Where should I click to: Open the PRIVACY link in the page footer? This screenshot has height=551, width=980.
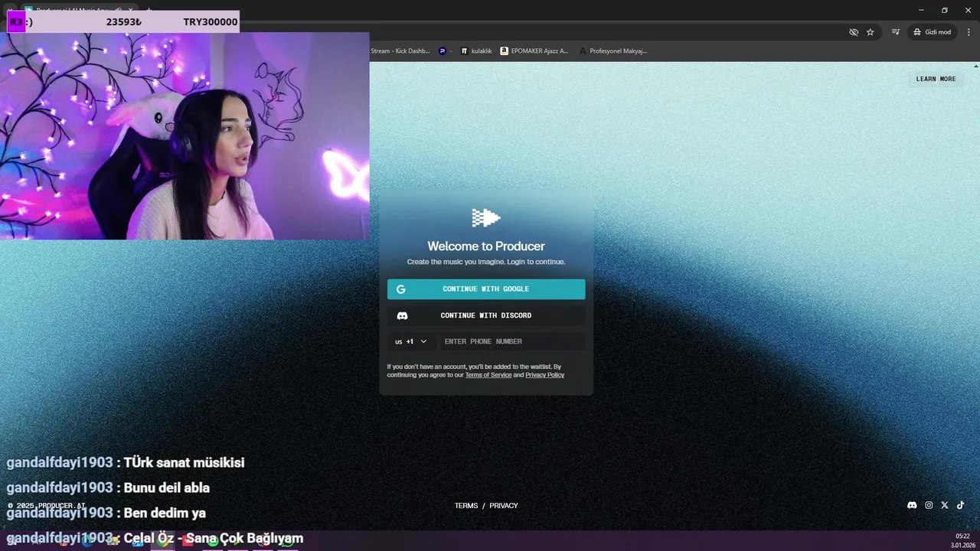pyautogui.click(x=504, y=506)
